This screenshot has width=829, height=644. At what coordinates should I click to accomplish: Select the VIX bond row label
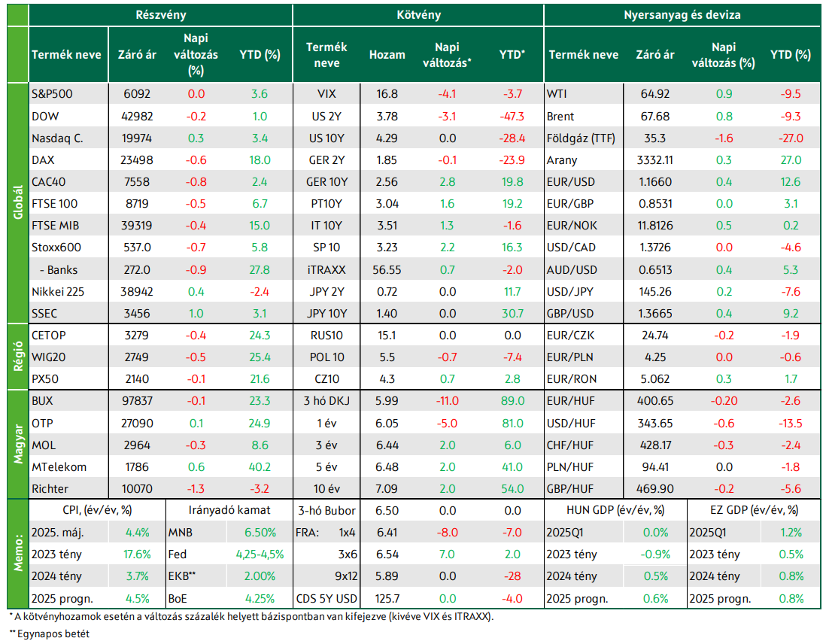click(326, 94)
